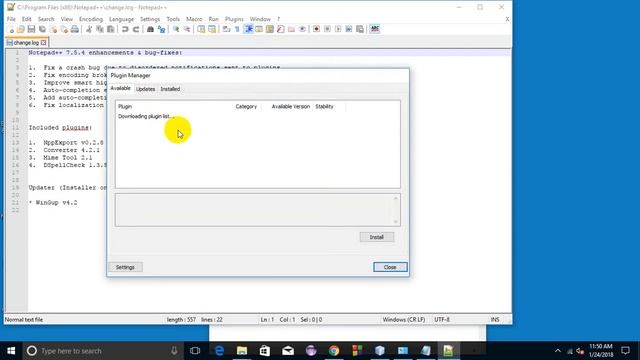Click the Windows (CR LF) status bar entry
The height and width of the screenshot is (360, 640).
click(x=404, y=320)
